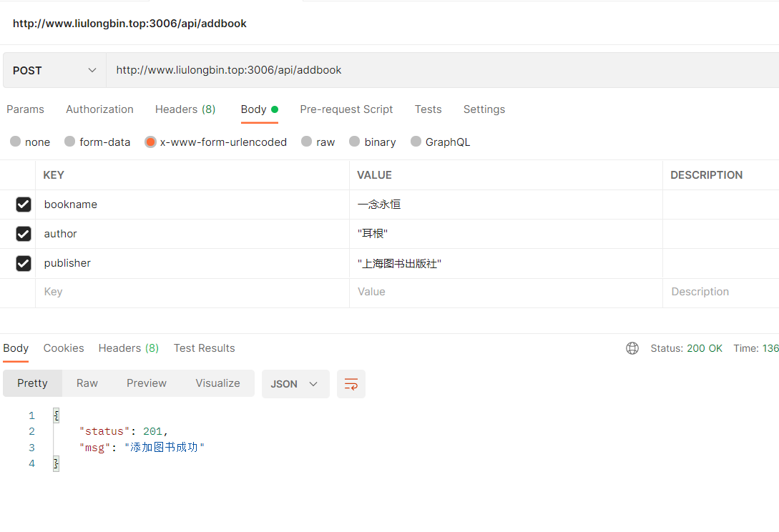Image resolution: width=779 pixels, height=532 pixels.
Task: Switch to the Authorization tab
Action: (x=100, y=109)
